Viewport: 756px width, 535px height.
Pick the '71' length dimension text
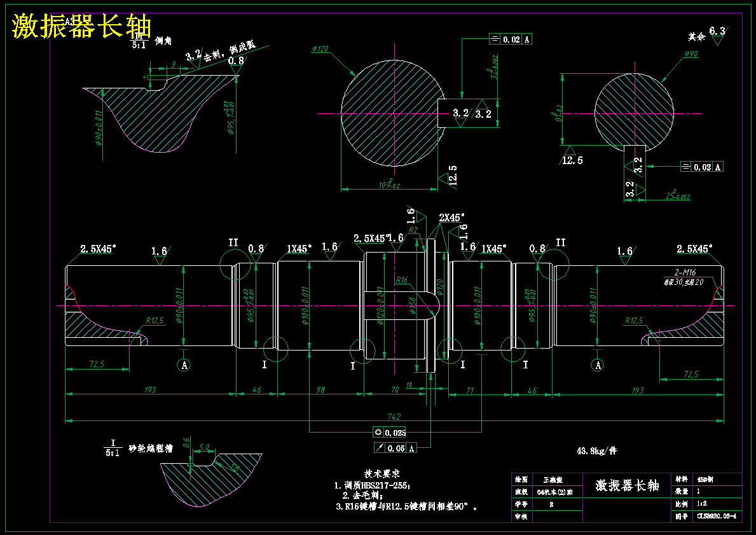click(x=470, y=391)
